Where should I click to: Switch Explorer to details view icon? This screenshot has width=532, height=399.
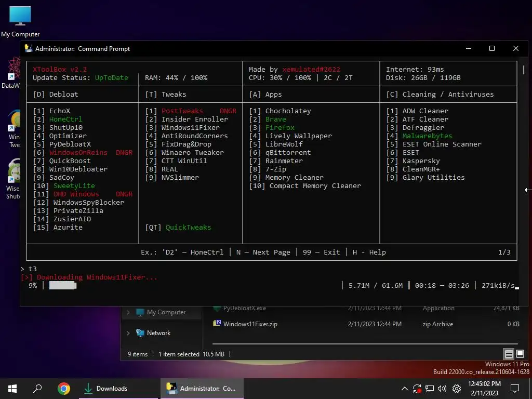(x=509, y=354)
